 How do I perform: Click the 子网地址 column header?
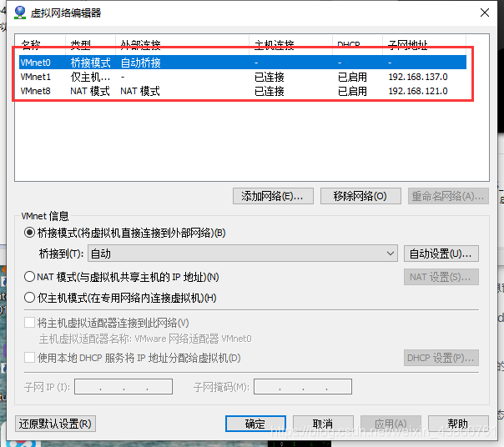click(407, 44)
